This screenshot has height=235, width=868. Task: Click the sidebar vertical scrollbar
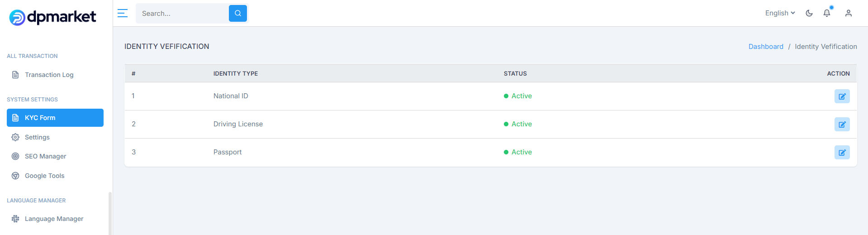[x=110, y=213]
